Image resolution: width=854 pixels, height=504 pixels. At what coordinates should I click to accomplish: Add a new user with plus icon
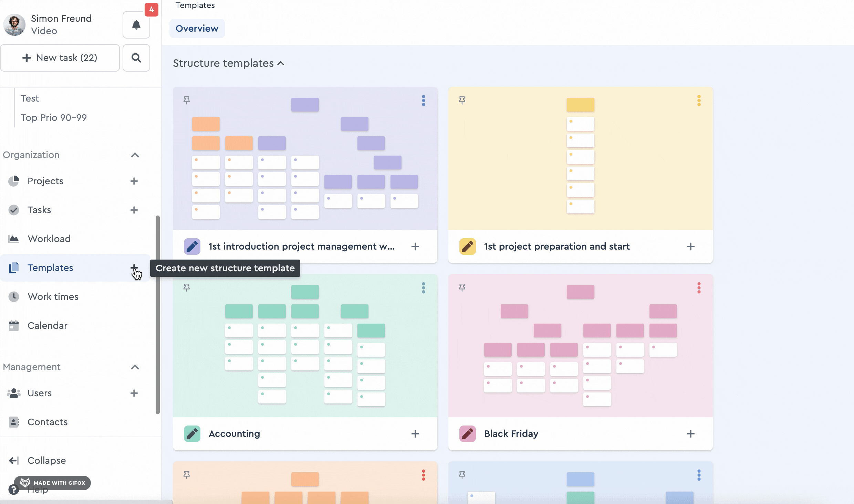(x=134, y=393)
